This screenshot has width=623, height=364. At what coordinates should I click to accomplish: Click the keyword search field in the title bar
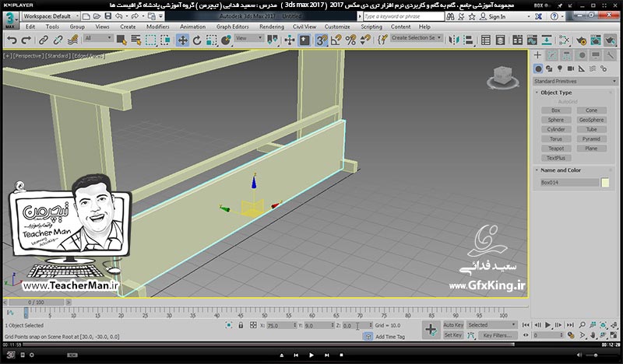[x=403, y=16]
